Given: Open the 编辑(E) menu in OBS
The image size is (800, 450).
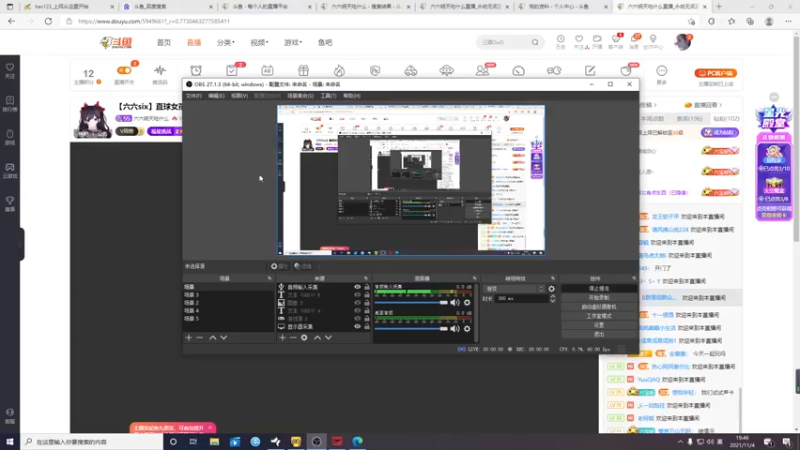Looking at the screenshot, I should (x=216, y=96).
